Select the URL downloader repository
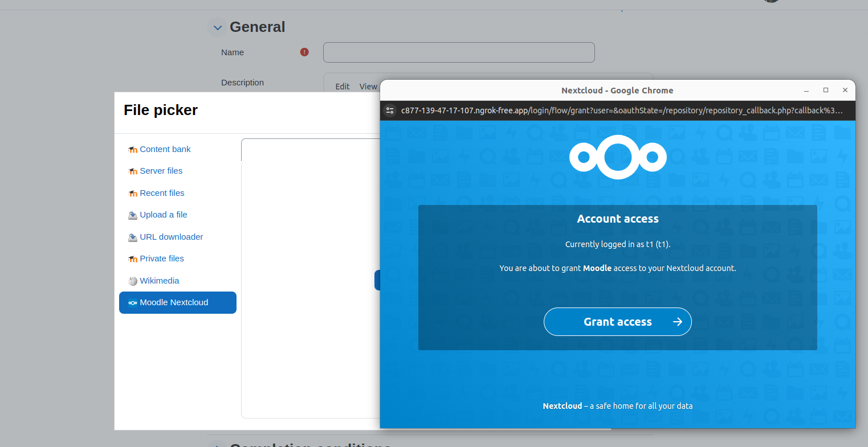This screenshot has width=868, height=447. pyautogui.click(x=172, y=237)
